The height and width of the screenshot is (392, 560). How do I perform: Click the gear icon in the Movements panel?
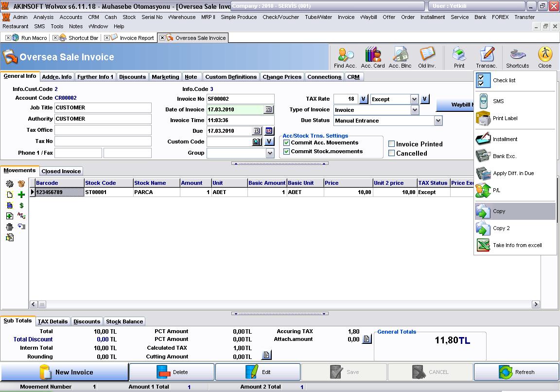pyautogui.click(x=10, y=184)
